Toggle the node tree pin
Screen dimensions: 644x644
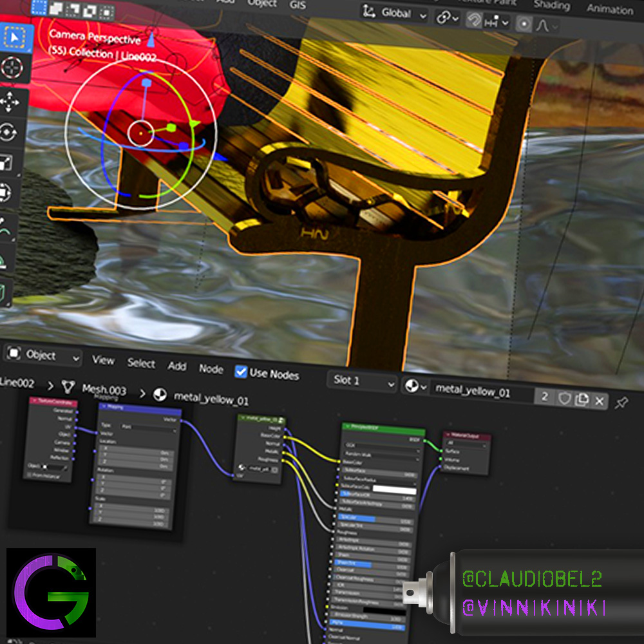tap(621, 403)
